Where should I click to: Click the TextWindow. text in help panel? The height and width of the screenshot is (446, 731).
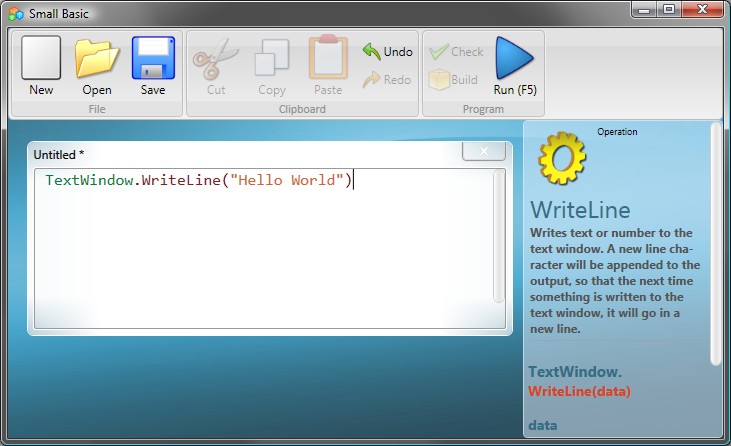pyautogui.click(x=575, y=371)
